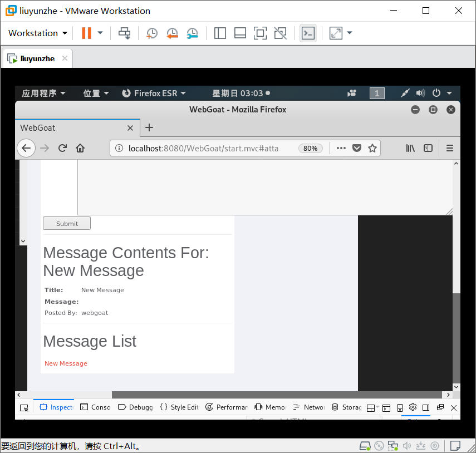
Task: Select the liuyunzhe VM tab
Action: coord(37,58)
